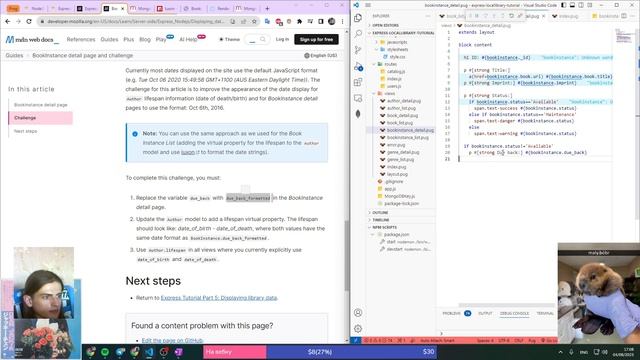Reload the browser page
This screenshot has width=640, height=360.
pyautogui.click(x=29, y=21)
